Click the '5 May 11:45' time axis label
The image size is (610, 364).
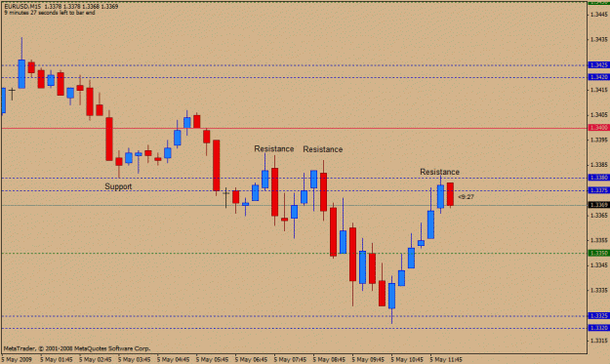pyautogui.click(x=446, y=360)
